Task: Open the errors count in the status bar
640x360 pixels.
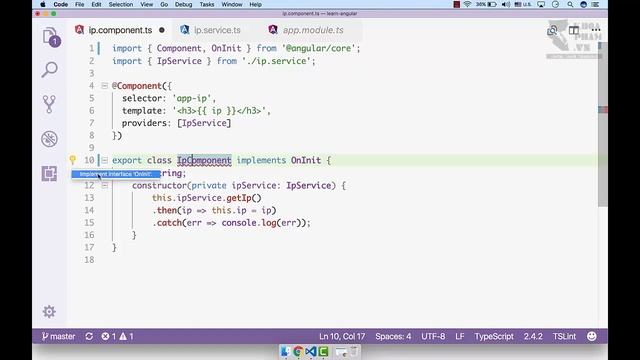Action: 109,336
